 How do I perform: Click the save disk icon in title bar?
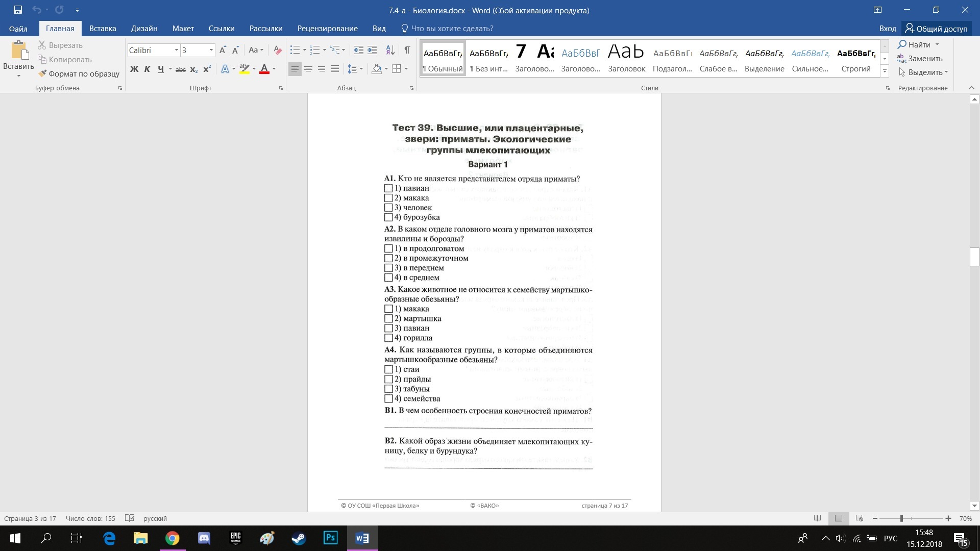[x=18, y=10]
